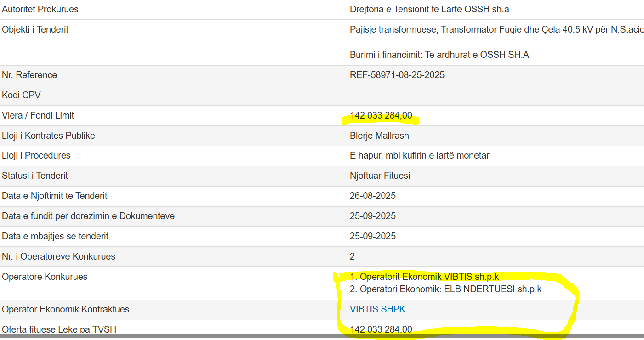
Task: Click the Objekti i Tenderit label
Action: coord(35,29)
